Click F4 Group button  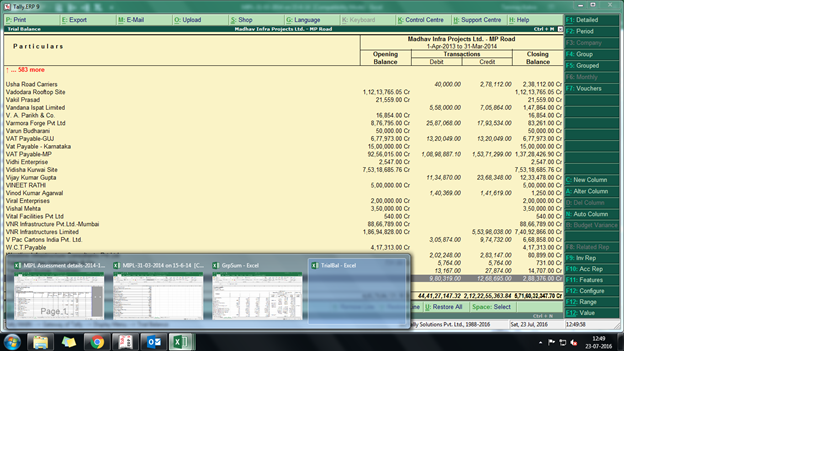[592, 54]
